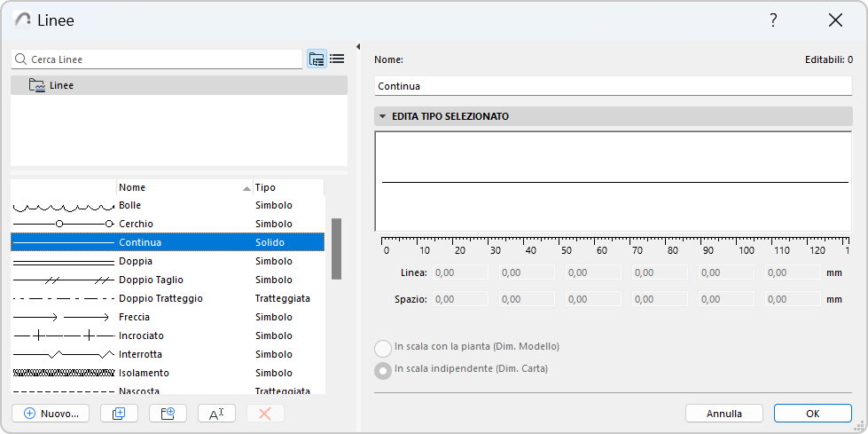Screen dimensions: 868x434
Task: Click the line preview display area
Action: point(614,181)
